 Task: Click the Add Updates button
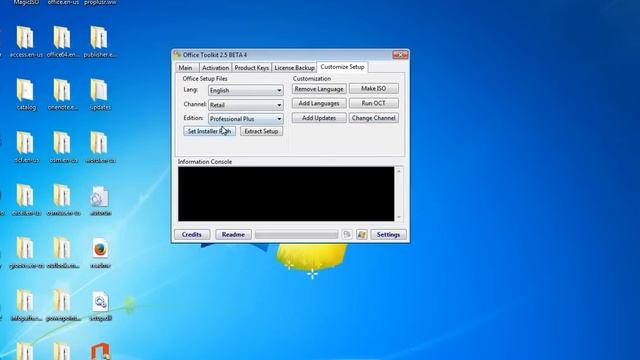[319, 118]
